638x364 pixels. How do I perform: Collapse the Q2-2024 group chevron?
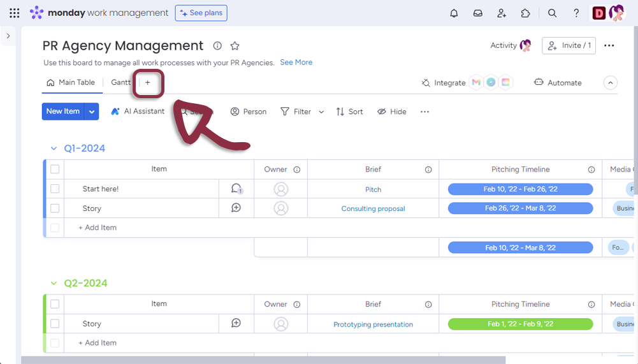tap(54, 283)
